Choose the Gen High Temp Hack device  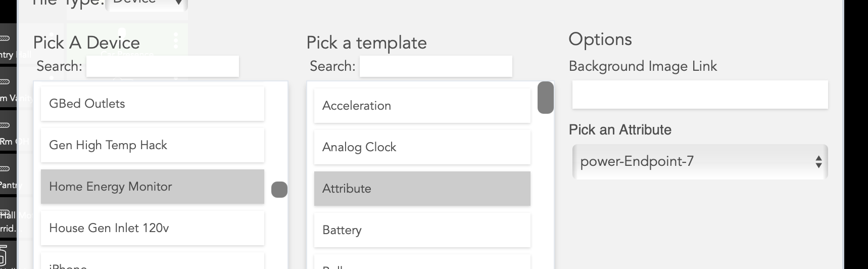click(153, 145)
